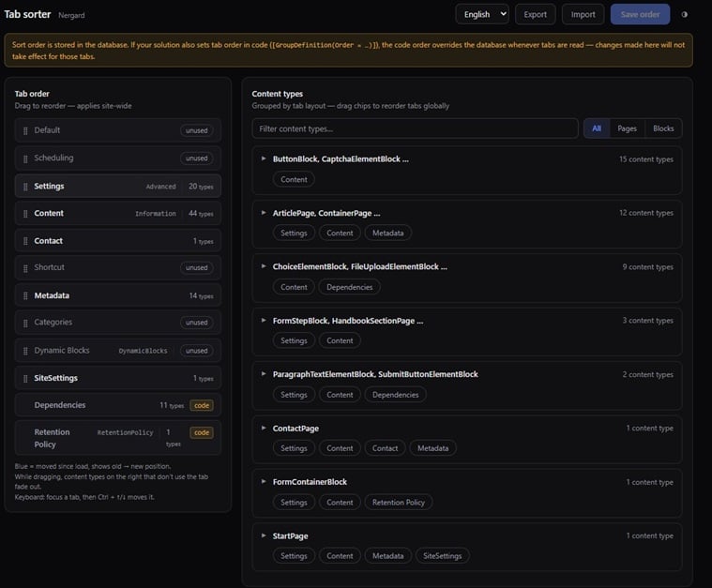Screen dimensions: 712x588
Task: Click the Settings chip under ArticlePage group
Action: (x=294, y=233)
